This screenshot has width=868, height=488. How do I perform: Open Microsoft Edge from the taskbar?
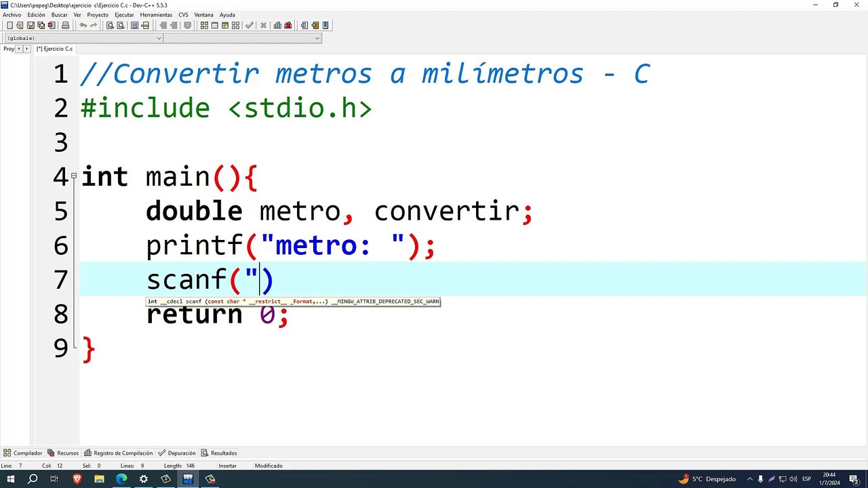tap(121, 479)
